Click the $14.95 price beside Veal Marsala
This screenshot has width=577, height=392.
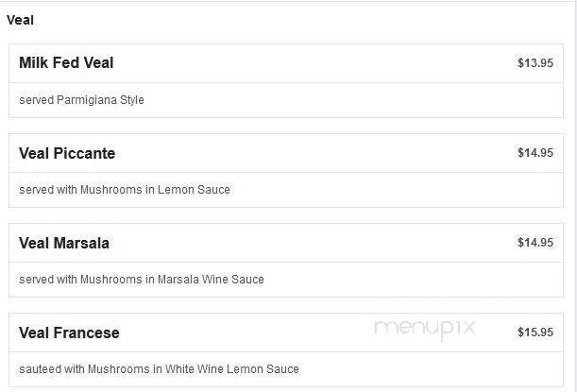coord(535,243)
